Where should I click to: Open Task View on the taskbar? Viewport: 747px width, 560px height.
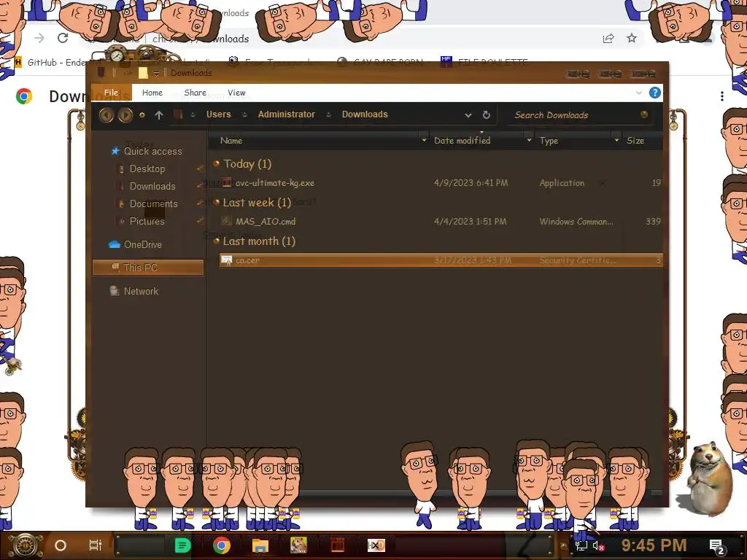pyautogui.click(x=96, y=545)
